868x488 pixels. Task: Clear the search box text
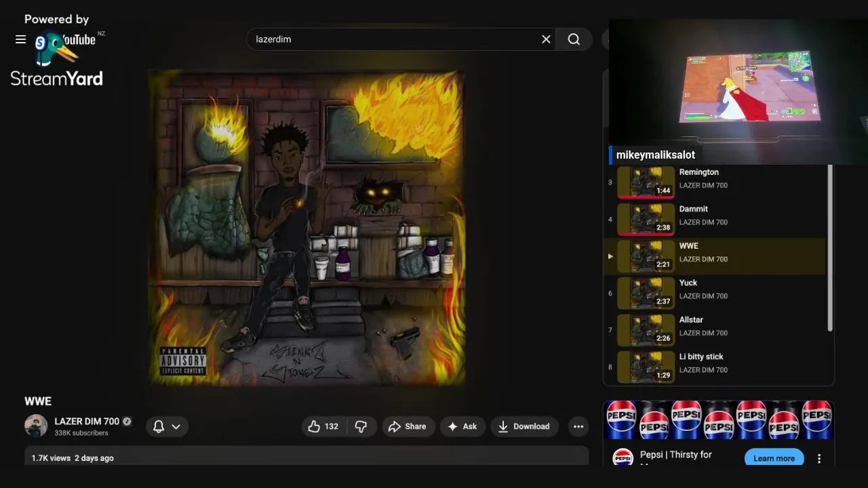(546, 39)
